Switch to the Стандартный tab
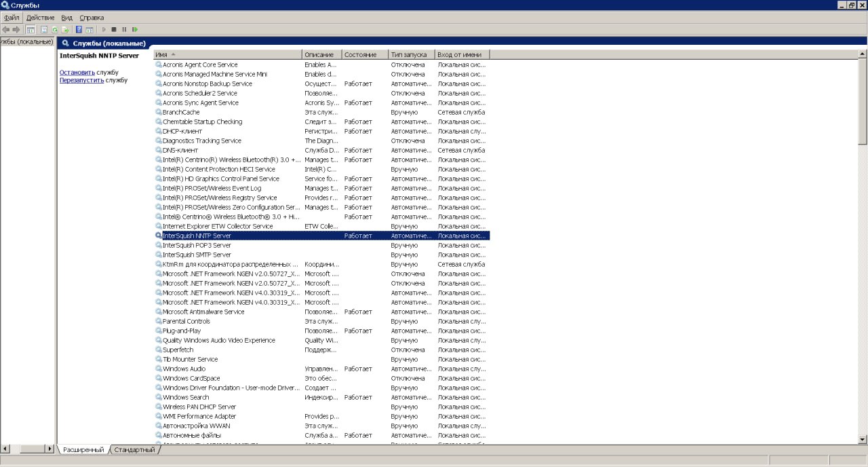Screen dimensions: 868x467 coord(134,449)
